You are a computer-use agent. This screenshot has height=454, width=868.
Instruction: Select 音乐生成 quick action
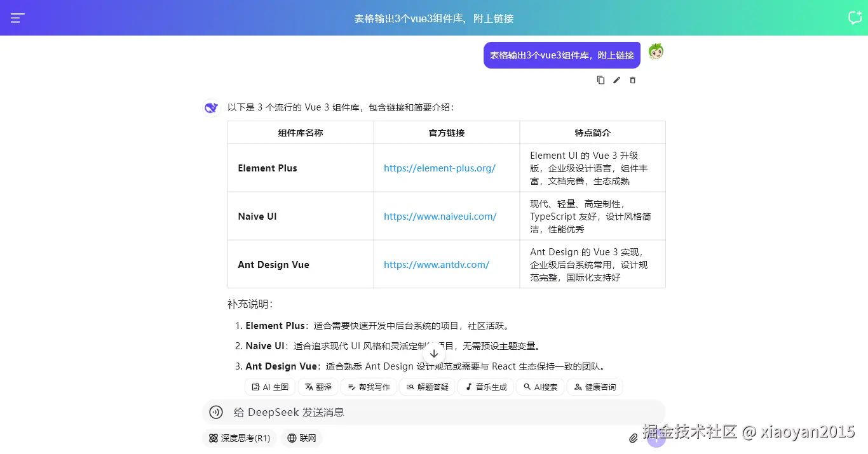[x=485, y=387]
